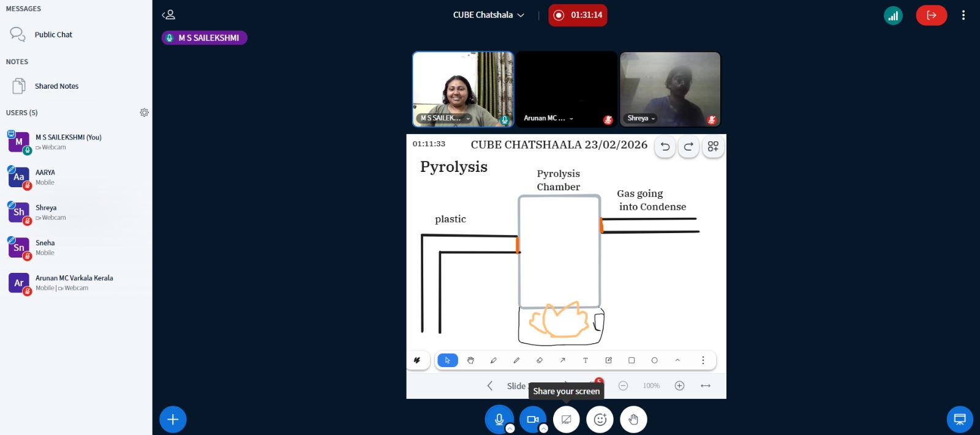Undo the last whiteboard action
Viewport: 980px width, 435px height.
[x=665, y=147]
